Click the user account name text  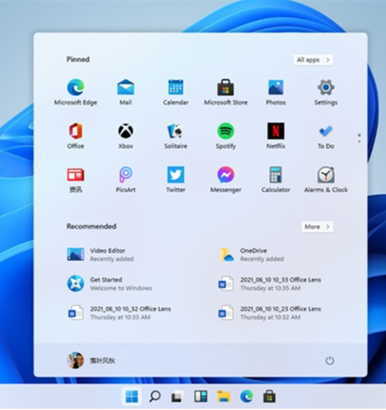[x=102, y=361]
